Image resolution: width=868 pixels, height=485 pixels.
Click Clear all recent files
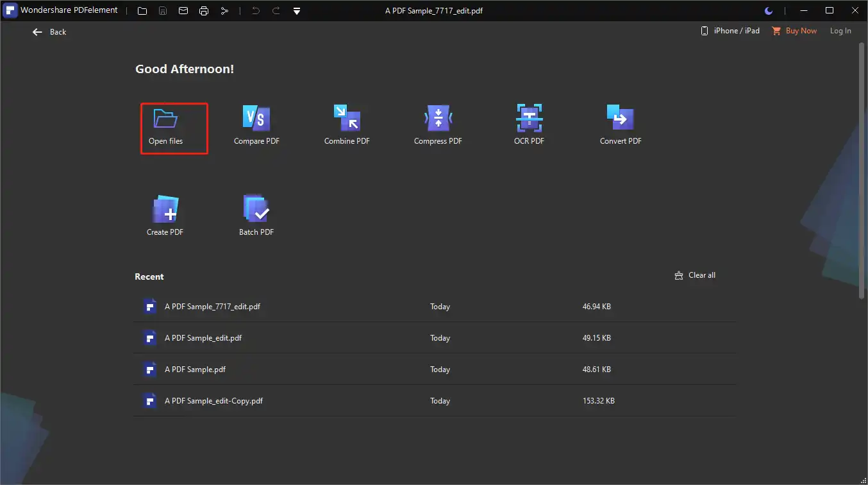(x=695, y=275)
